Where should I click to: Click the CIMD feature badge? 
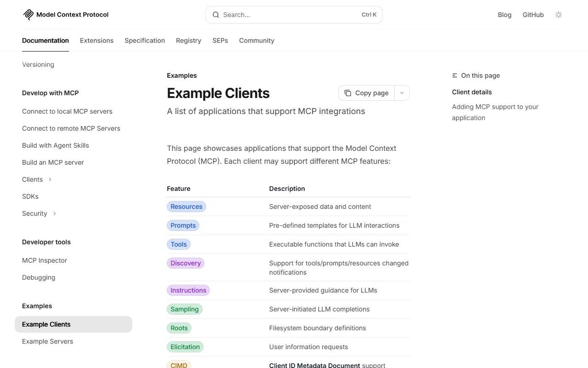(179, 364)
